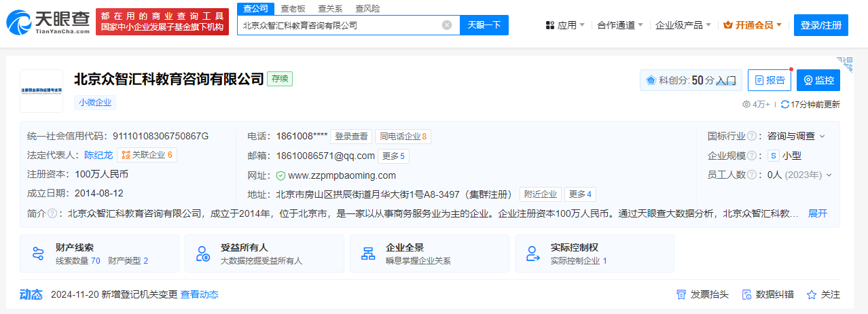
Task: Click the help icon beside 企业规模
Action: [x=752, y=156]
